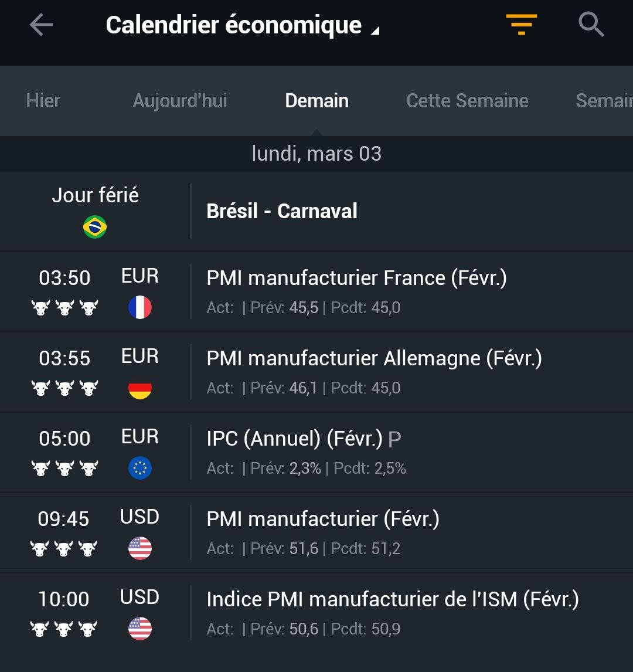
Task: Tap the lundi, mars 03 date header
Action: [316, 154]
